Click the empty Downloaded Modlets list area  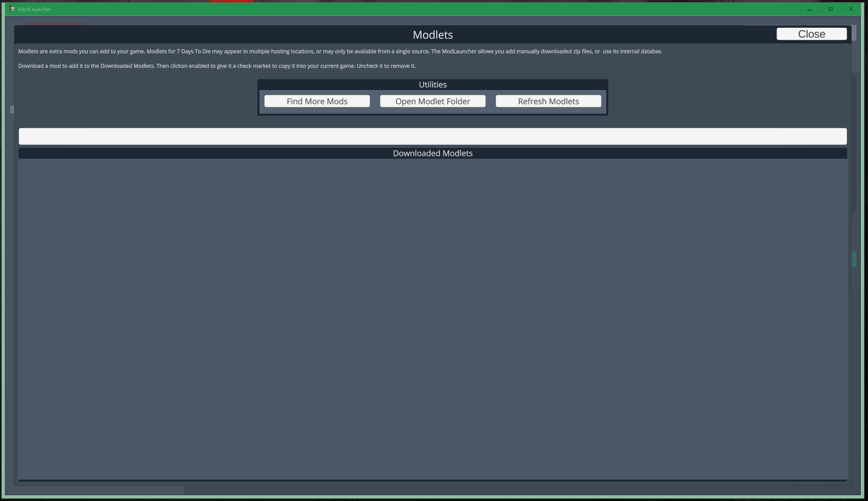432,312
